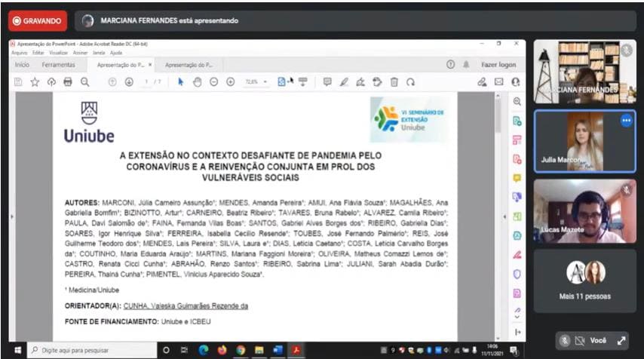644x359 pixels.
Task: Expand the meeting view to fullscreen
Action: point(621,340)
